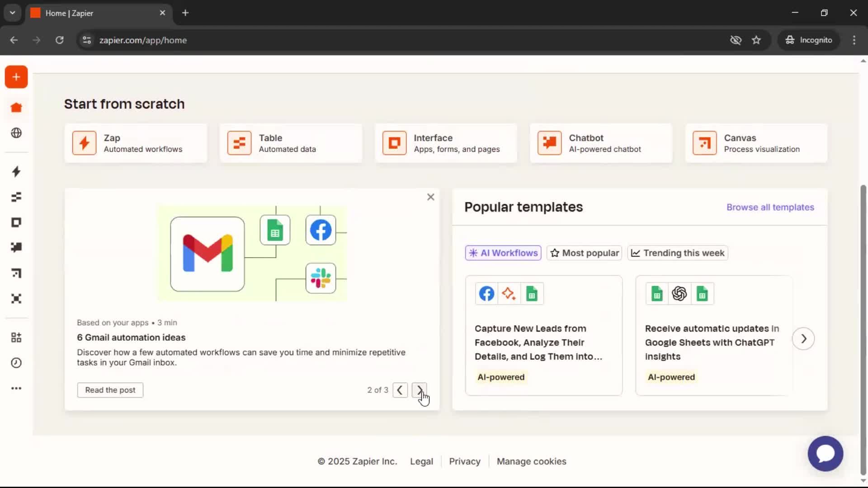Open Browse all templates link
The height and width of the screenshot is (488, 868).
point(770,207)
